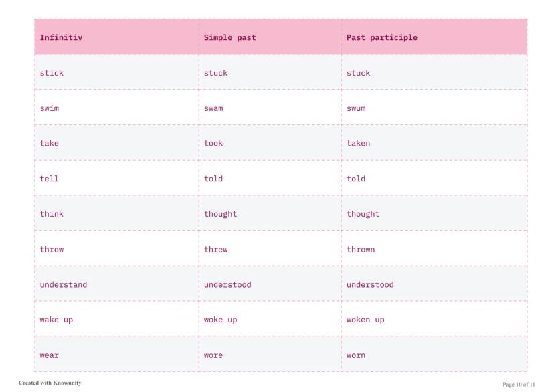Select the simple past cell "threw"
The height and width of the screenshot is (392, 554).
point(215,250)
